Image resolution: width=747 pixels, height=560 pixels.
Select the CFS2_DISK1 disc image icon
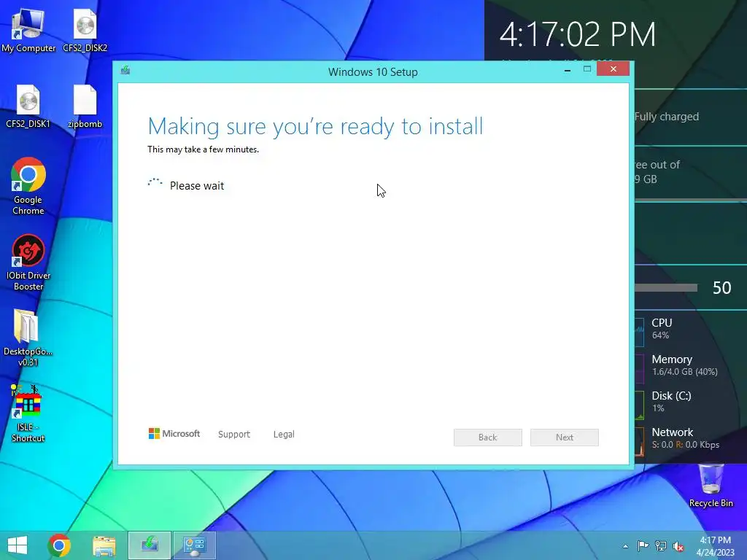pos(28,106)
